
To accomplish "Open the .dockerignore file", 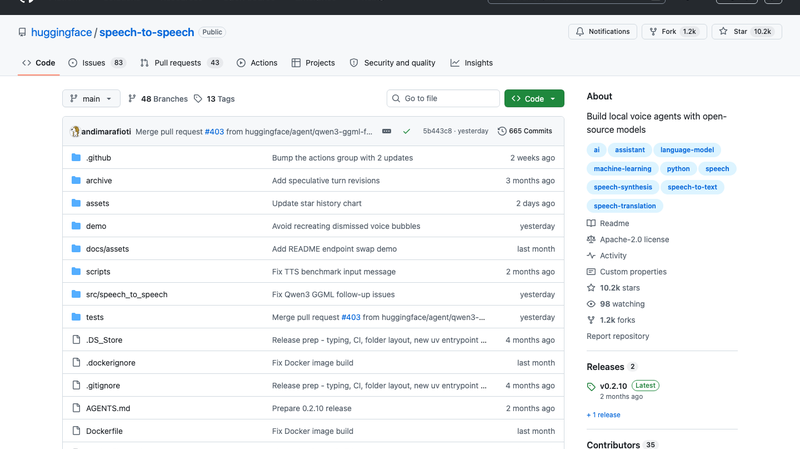I will point(111,363).
